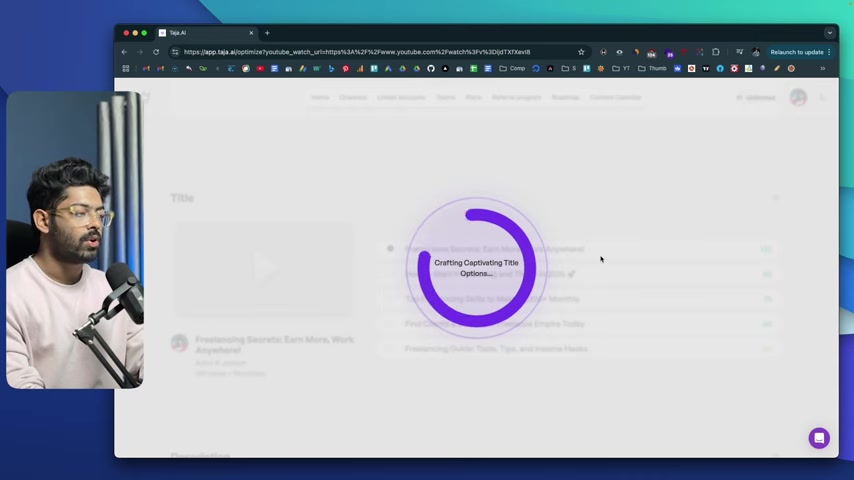Select the first title option radio button
The height and width of the screenshot is (480, 854).
(x=390, y=249)
